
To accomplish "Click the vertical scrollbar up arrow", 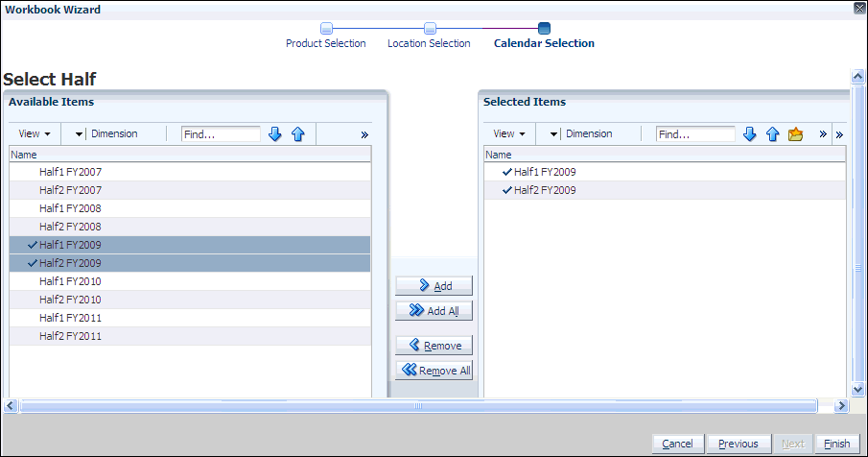I will click(858, 76).
